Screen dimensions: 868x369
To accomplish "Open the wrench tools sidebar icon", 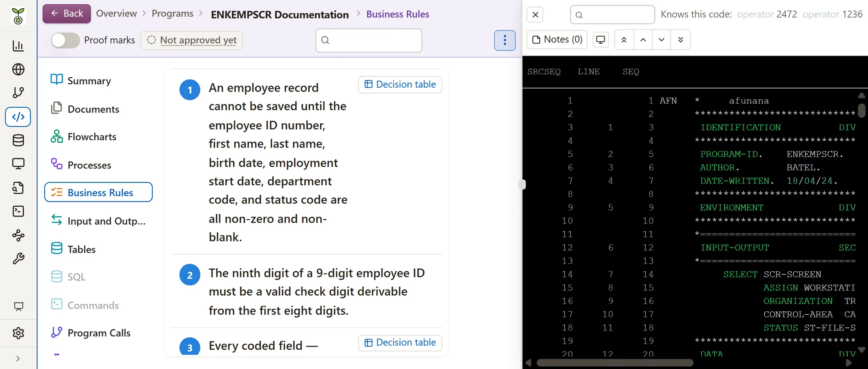I will [x=18, y=259].
